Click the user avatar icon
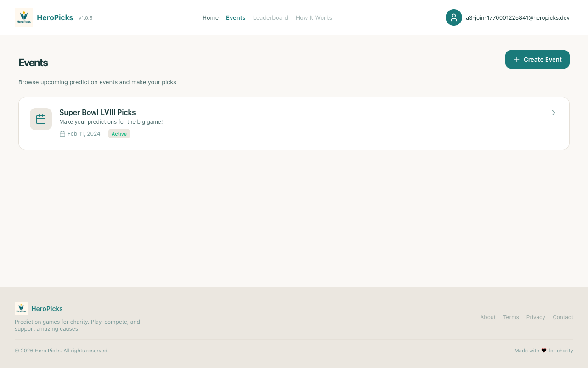This screenshot has width=588, height=368. click(x=453, y=17)
